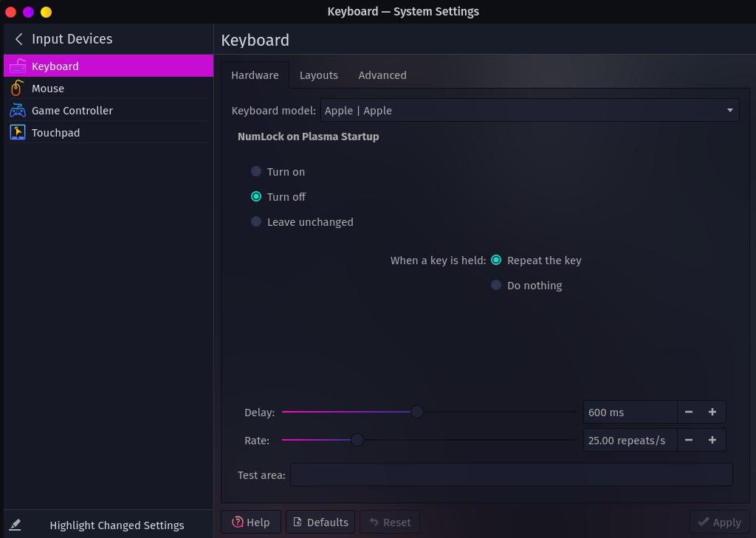Expand the Keyboard model dropdown
The image size is (756, 538).
529,111
